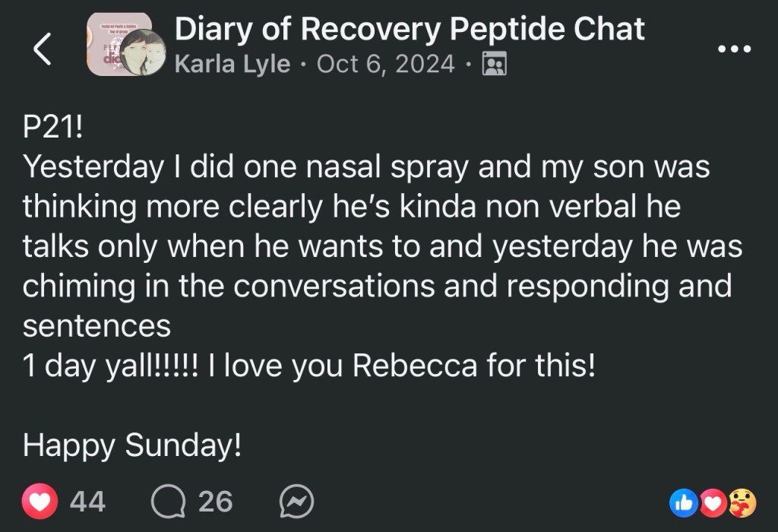Click the blue thumbs-up reaction emoji
The width and height of the screenshot is (778, 532).
click(x=683, y=502)
